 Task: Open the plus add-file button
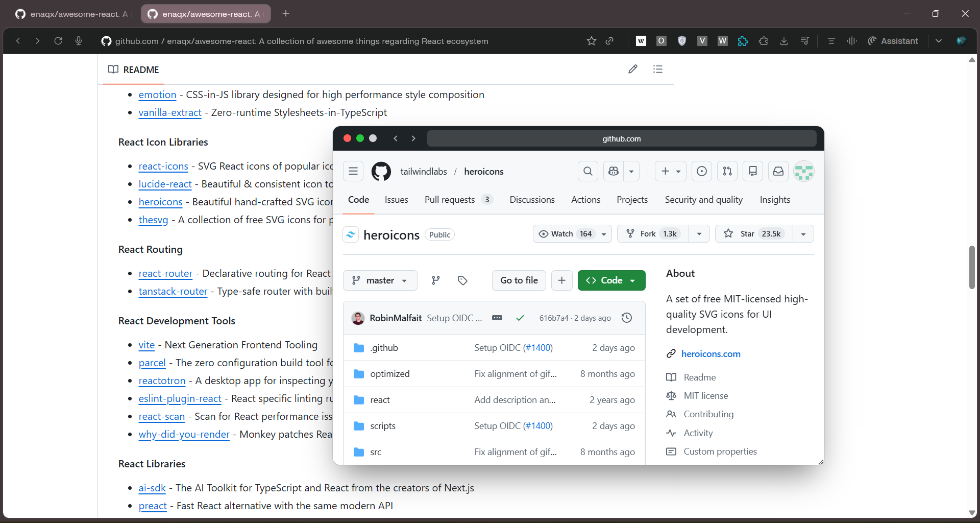pyautogui.click(x=562, y=280)
